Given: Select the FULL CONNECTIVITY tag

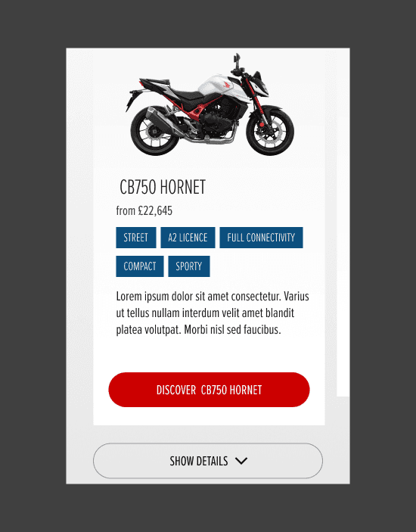Looking at the screenshot, I should coord(261,238).
